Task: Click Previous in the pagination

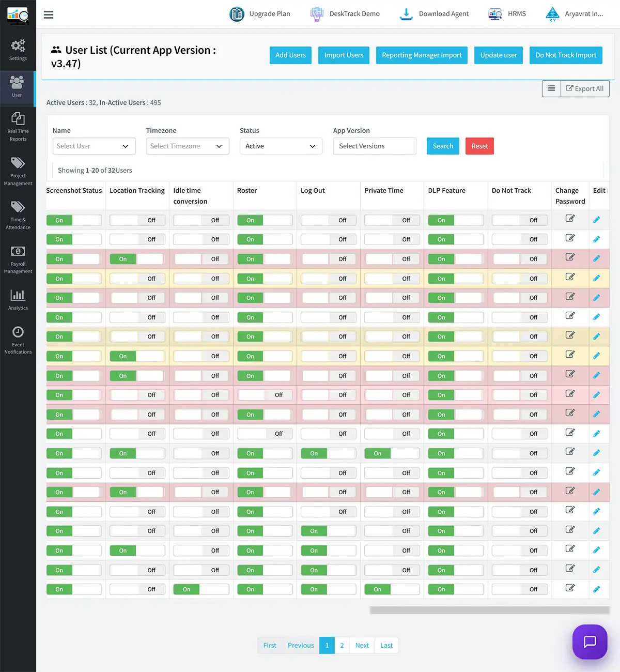Action: (301, 646)
